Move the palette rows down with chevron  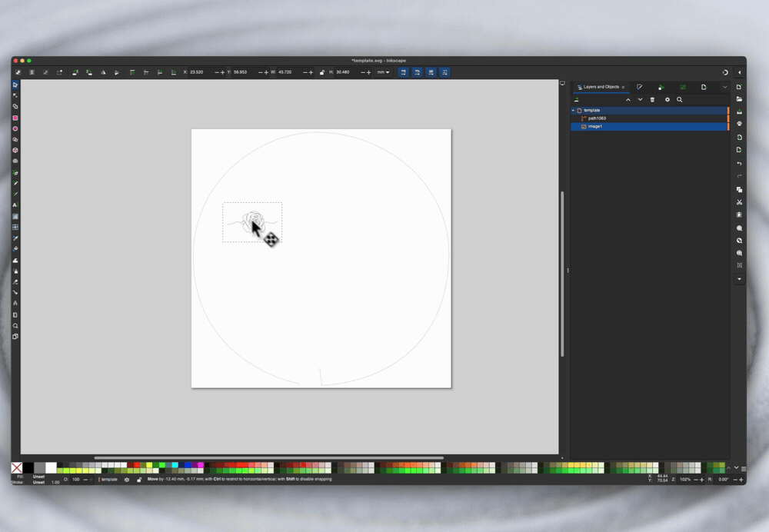tap(736, 467)
